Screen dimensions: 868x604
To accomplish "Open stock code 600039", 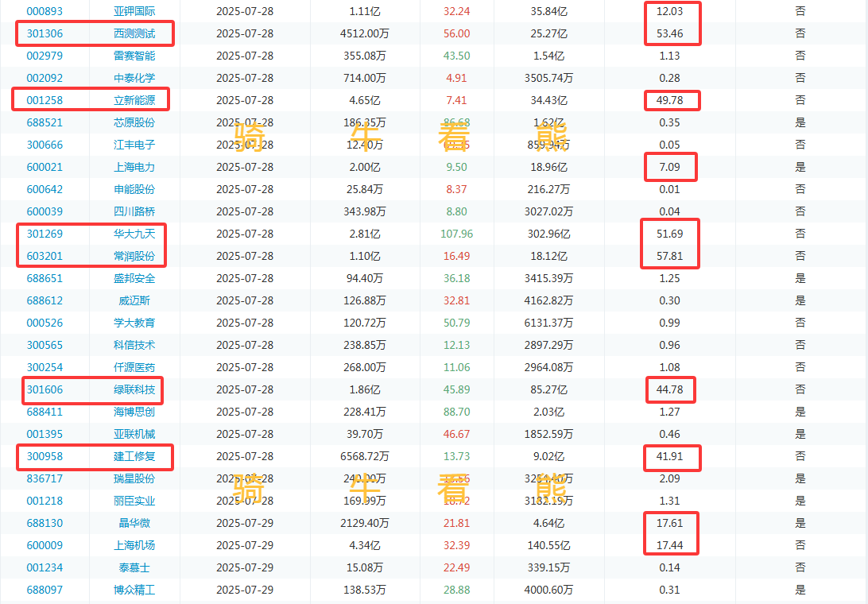I will pos(45,211).
